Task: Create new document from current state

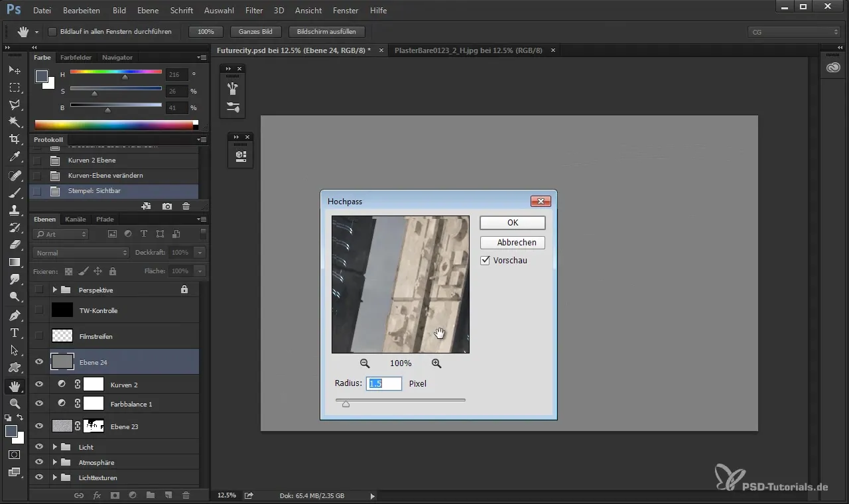Action: pyautogui.click(x=146, y=207)
